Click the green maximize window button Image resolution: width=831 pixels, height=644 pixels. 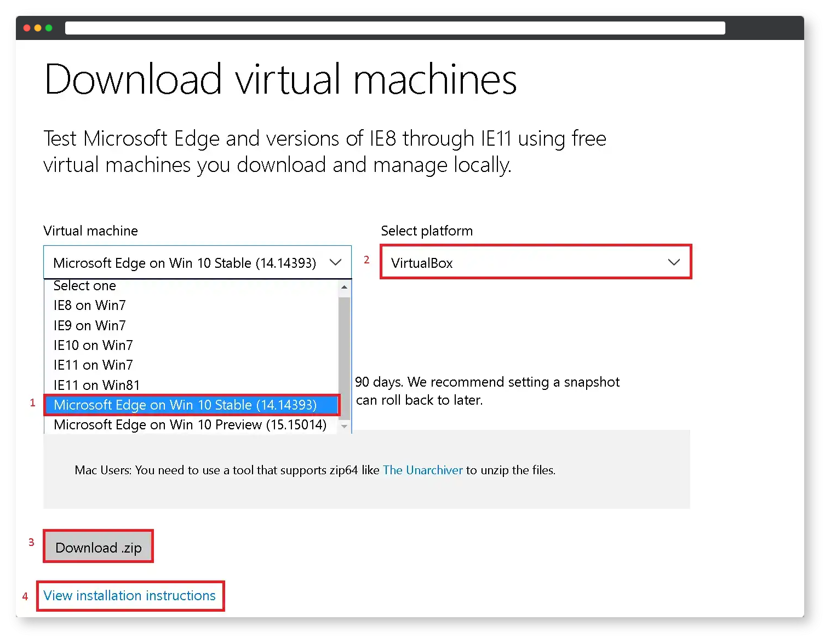pyautogui.click(x=49, y=28)
